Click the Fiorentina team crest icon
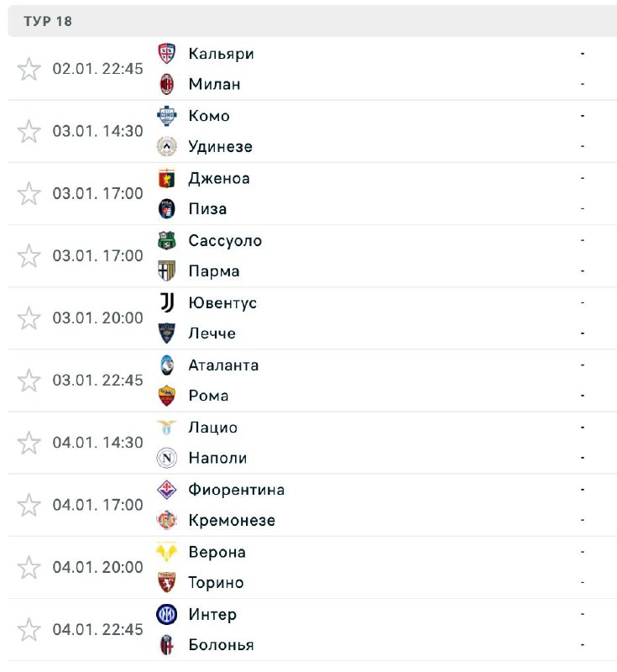The width and height of the screenshot is (617, 672). [x=167, y=490]
